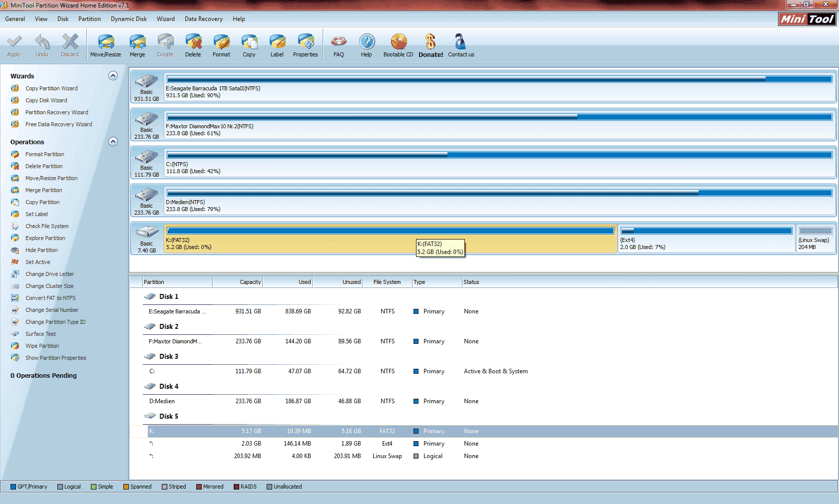This screenshot has width=839, height=504.
Task: Click Surface Test sidebar icon
Action: pos(15,334)
